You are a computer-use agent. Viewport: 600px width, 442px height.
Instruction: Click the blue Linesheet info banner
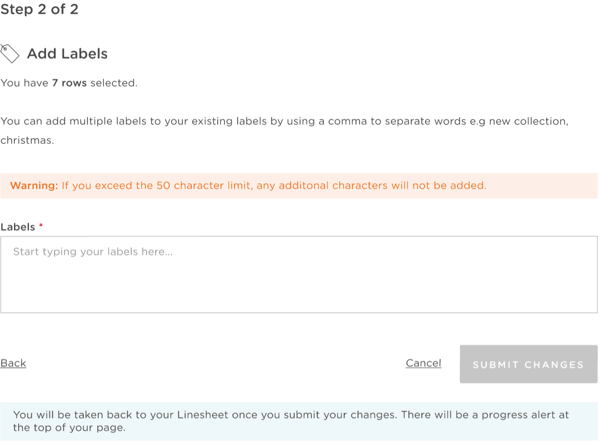click(299, 421)
